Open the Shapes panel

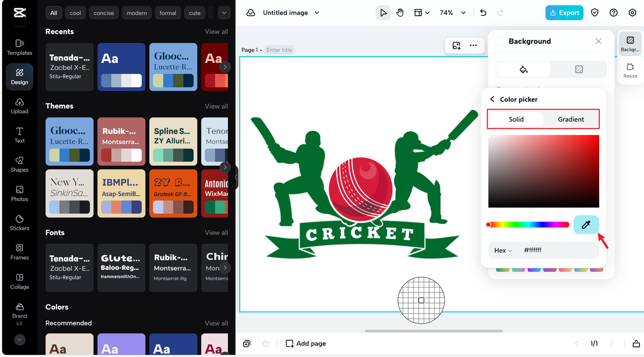coord(20,165)
